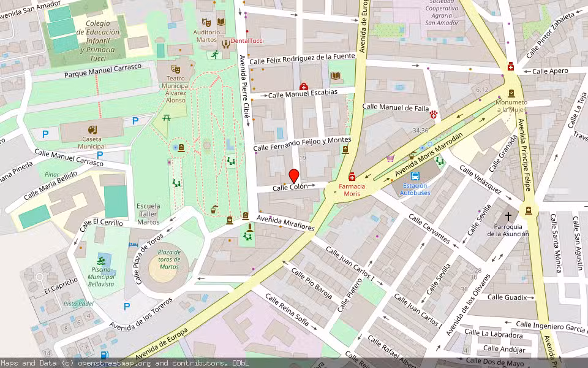The width and height of the screenshot is (588, 368).
Task: Click the Calle Pintor Zabaleta label
Action: click(550, 35)
